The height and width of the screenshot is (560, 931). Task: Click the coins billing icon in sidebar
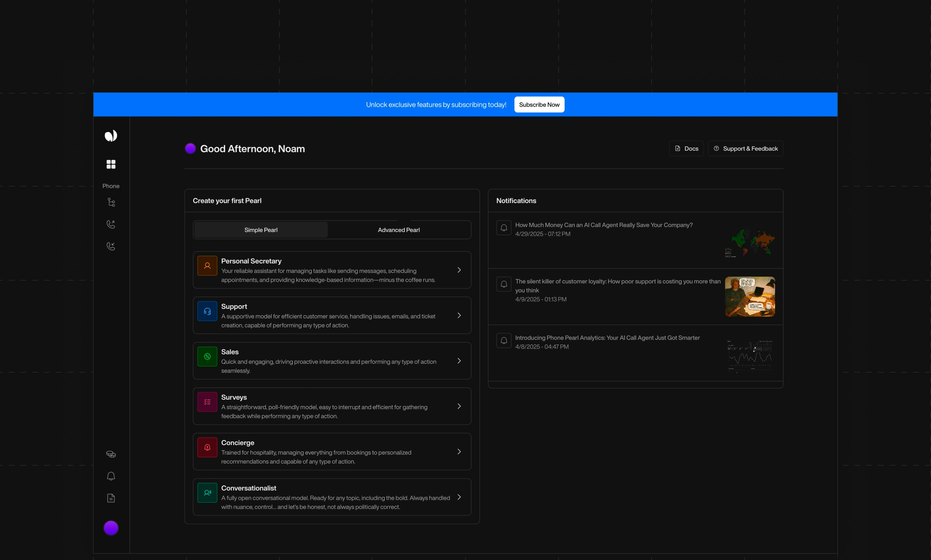[x=111, y=454]
